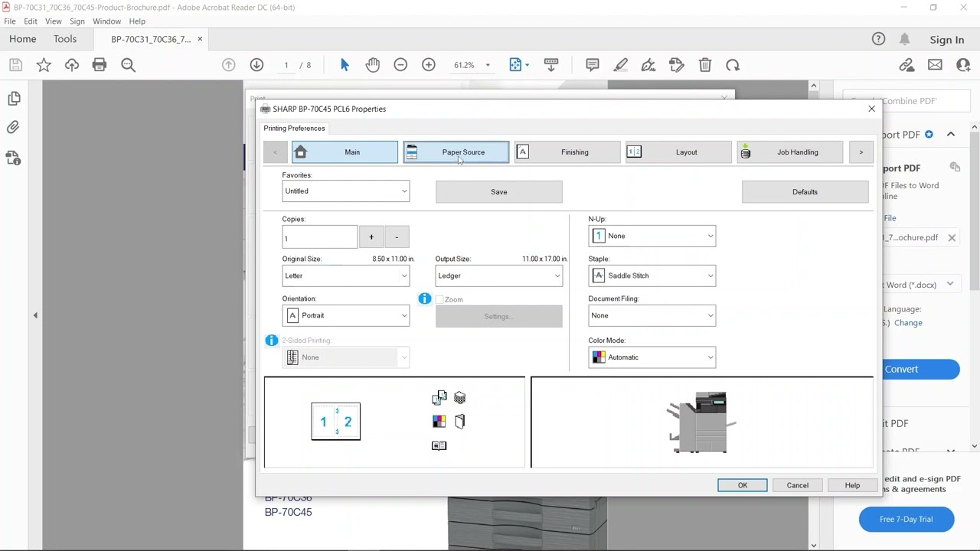This screenshot has height=551, width=980.
Task: Open the Document Filing dropdown
Action: tap(652, 315)
